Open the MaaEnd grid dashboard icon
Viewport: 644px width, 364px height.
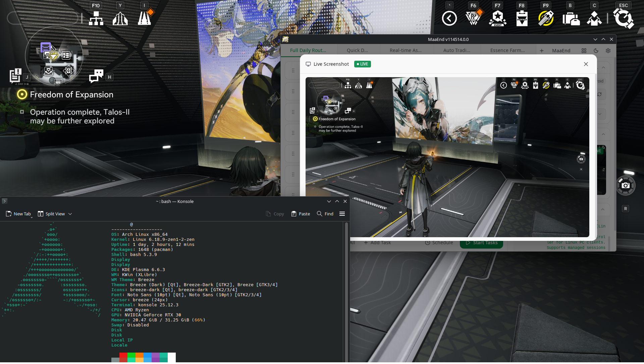[x=584, y=50]
